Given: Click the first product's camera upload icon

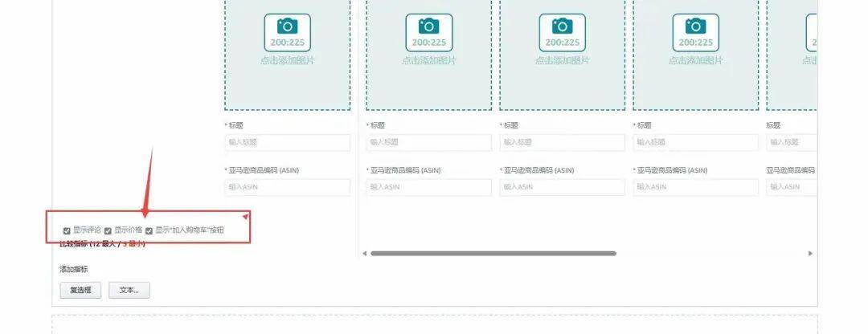Looking at the screenshot, I should [x=287, y=33].
